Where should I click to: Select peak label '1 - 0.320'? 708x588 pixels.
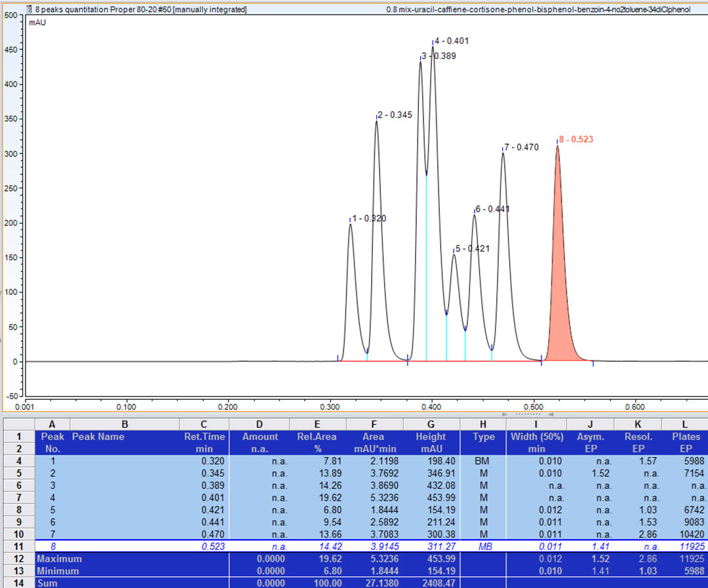coord(369,218)
